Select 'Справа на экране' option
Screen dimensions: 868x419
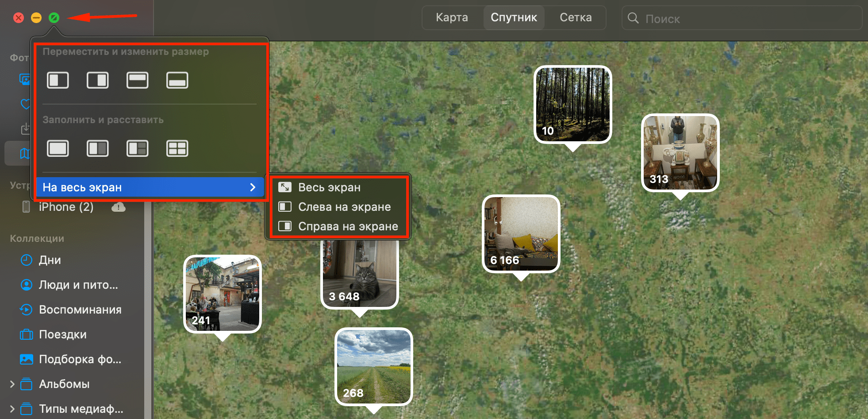click(338, 226)
